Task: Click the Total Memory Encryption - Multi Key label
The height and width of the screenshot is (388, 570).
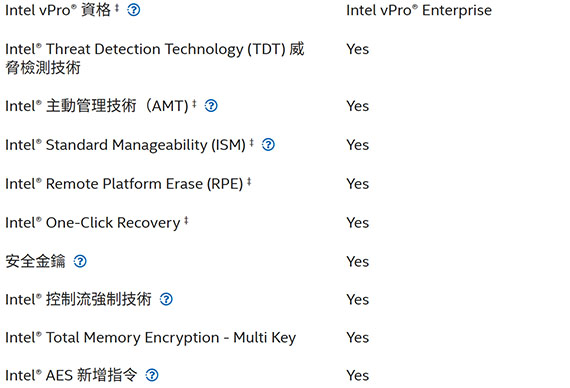Action: [150, 337]
